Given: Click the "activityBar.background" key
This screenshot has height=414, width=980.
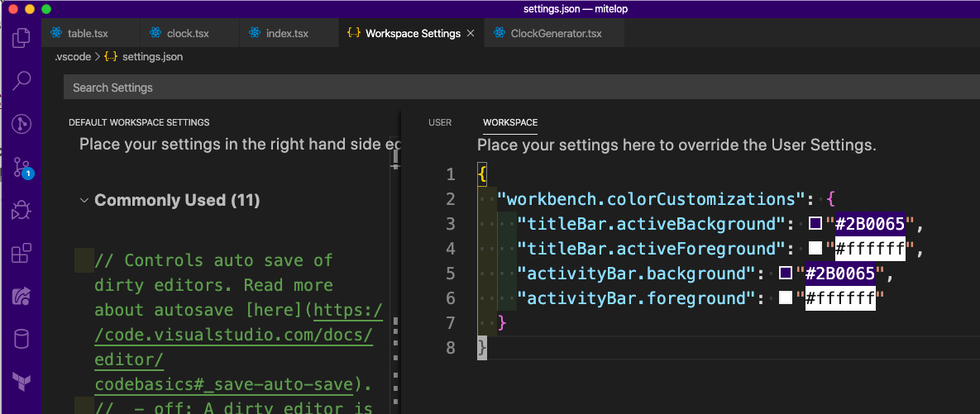Looking at the screenshot, I should point(636,274).
